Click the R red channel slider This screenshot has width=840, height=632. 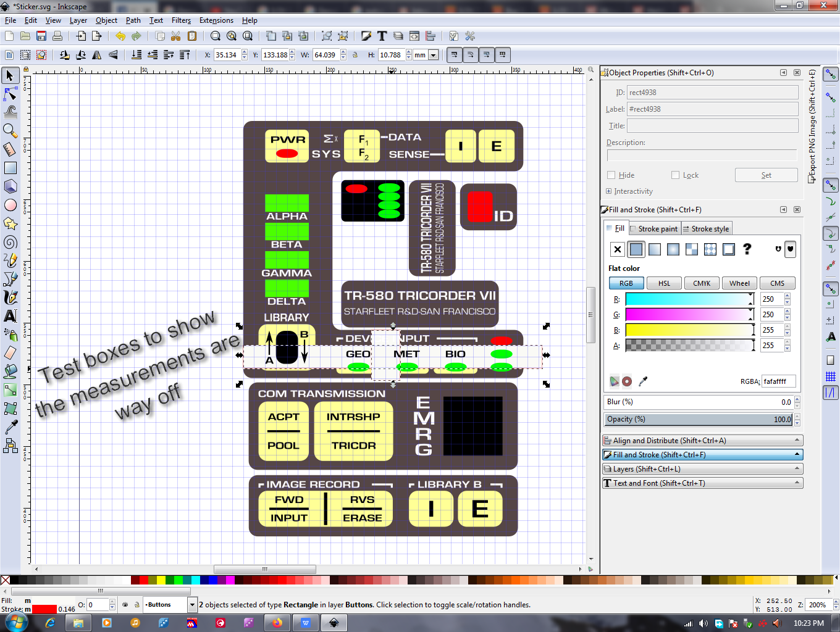689,299
